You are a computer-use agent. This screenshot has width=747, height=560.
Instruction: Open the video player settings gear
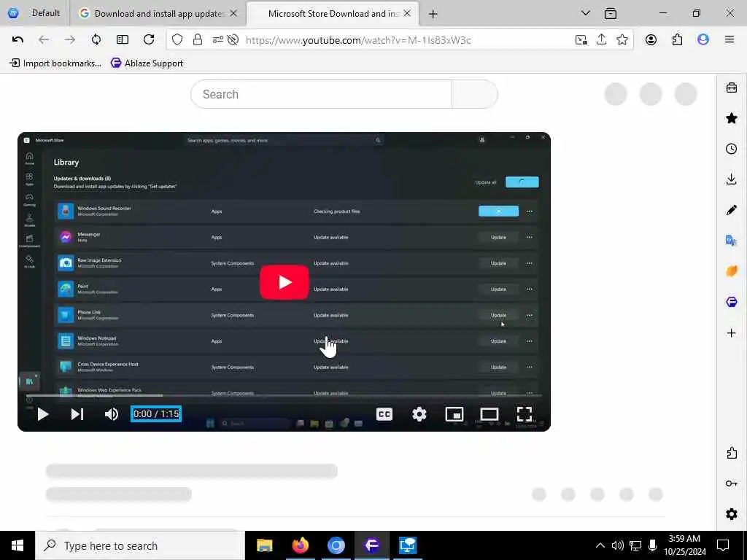(419, 414)
